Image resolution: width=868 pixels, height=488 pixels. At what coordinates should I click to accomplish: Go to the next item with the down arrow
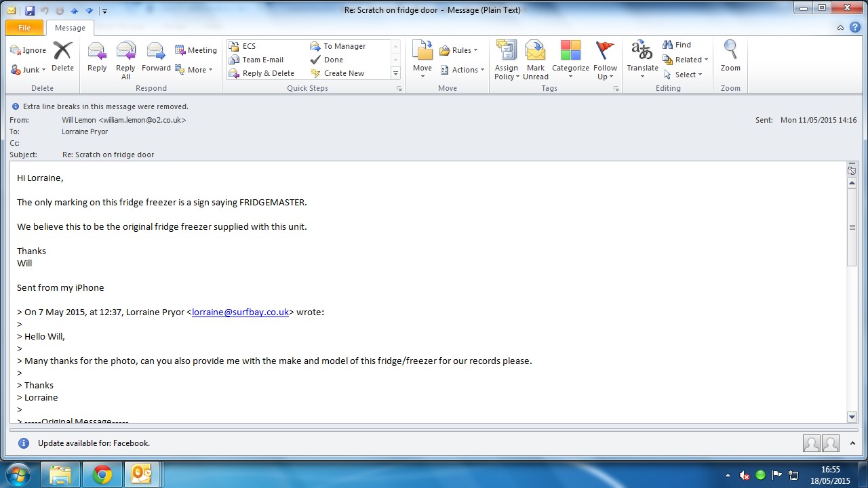(x=89, y=11)
